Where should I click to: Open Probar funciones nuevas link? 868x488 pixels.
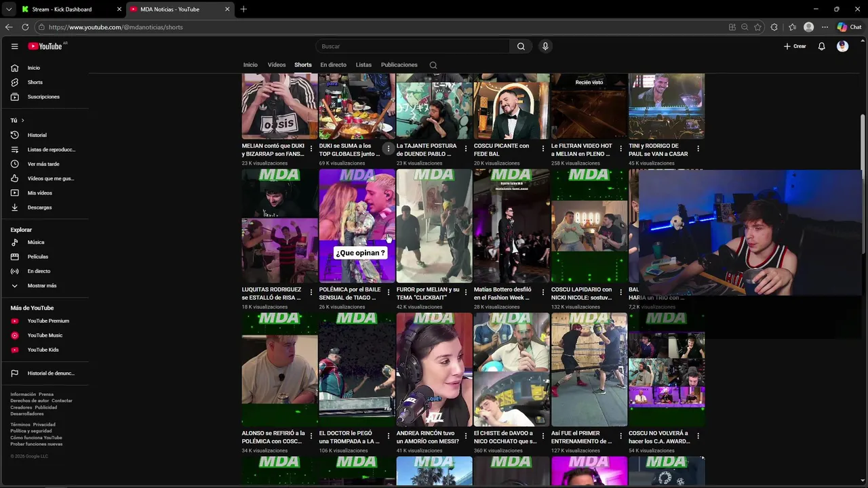[36, 444]
